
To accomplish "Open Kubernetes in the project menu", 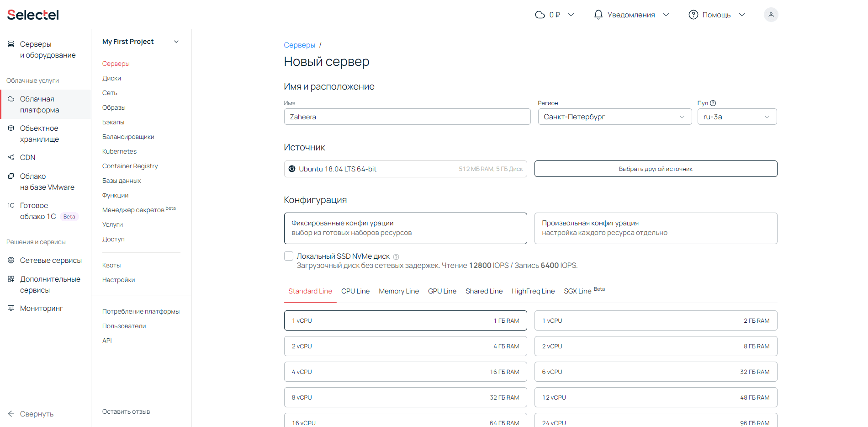I will tap(119, 151).
